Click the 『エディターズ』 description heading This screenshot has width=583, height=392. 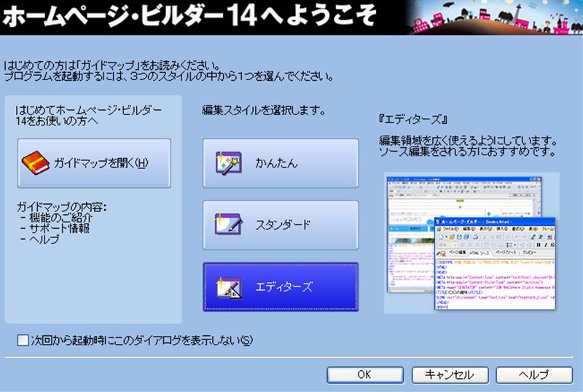point(412,119)
